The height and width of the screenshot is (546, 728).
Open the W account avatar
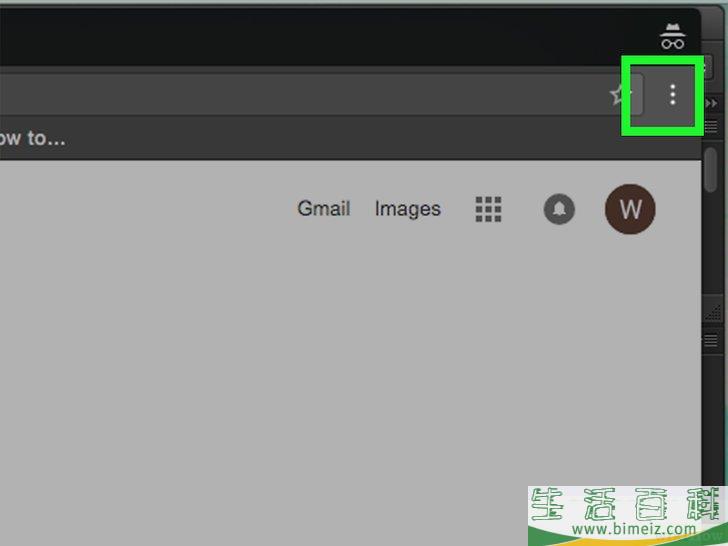(x=630, y=209)
